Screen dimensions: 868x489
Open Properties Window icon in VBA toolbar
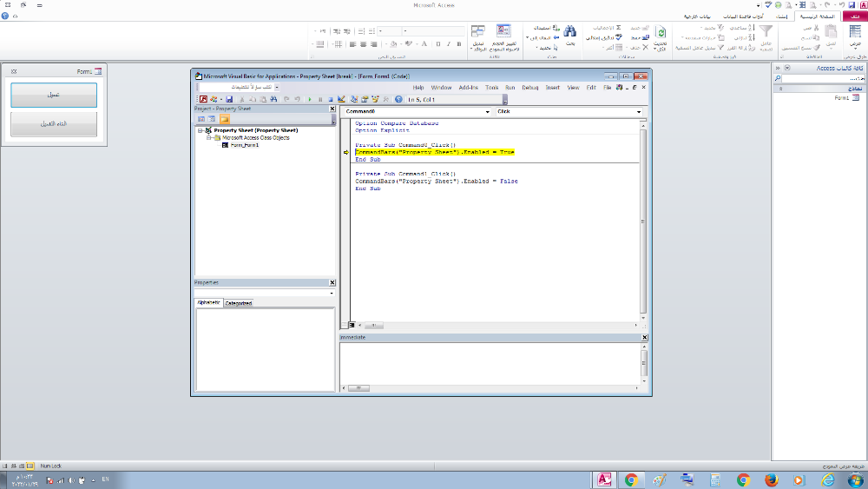pyautogui.click(x=365, y=100)
